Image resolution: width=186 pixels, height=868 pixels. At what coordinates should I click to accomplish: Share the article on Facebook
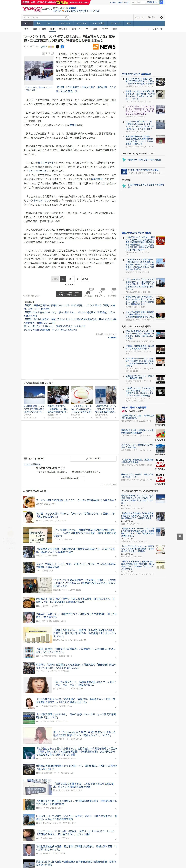62,47
